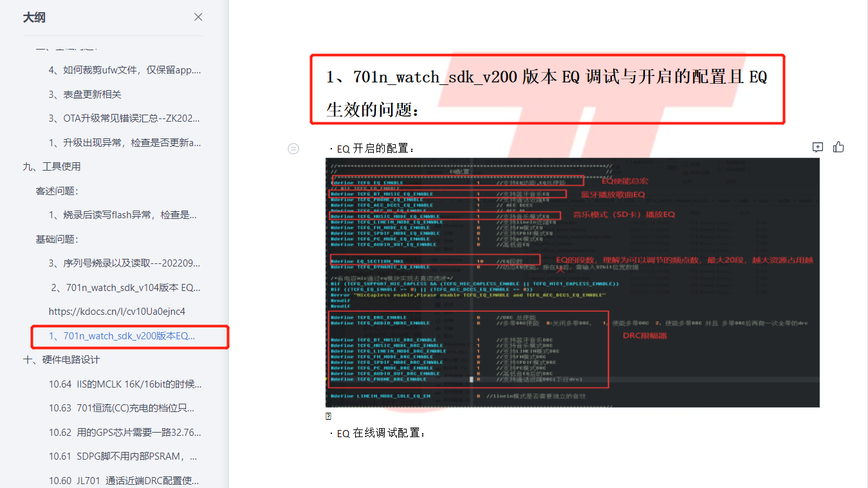The width and height of the screenshot is (868, 488).
Task: Click the EQ 开启的配置 text line
Action: pyautogui.click(x=373, y=149)
